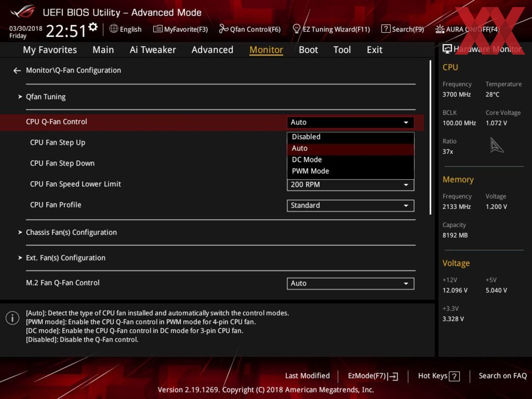Switch to Main tab

103,50
